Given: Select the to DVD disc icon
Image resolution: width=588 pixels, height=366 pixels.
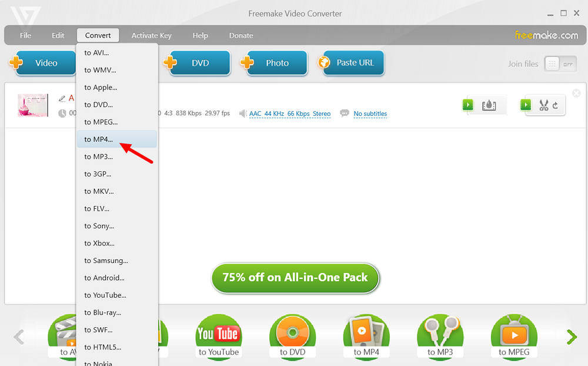Looking at the screenshot, I should 292,337.
